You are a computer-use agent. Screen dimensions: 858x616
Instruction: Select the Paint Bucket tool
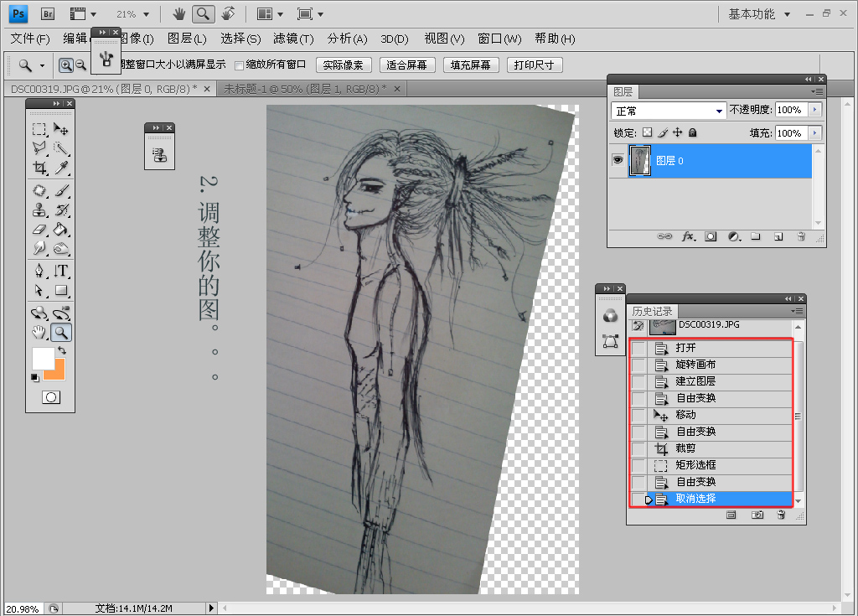[x=61, y=230]
